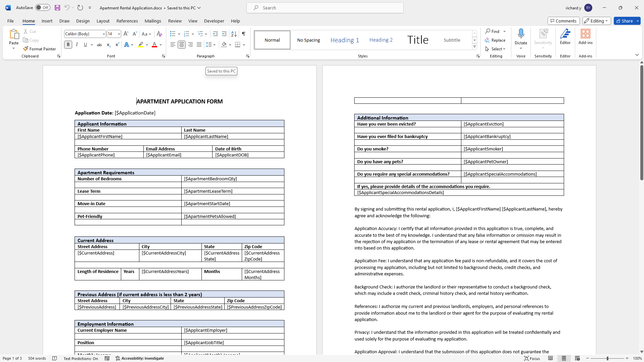Screen dimensions: 644x362
Task: Switch to the Layout tab
Action: (103, 21)
